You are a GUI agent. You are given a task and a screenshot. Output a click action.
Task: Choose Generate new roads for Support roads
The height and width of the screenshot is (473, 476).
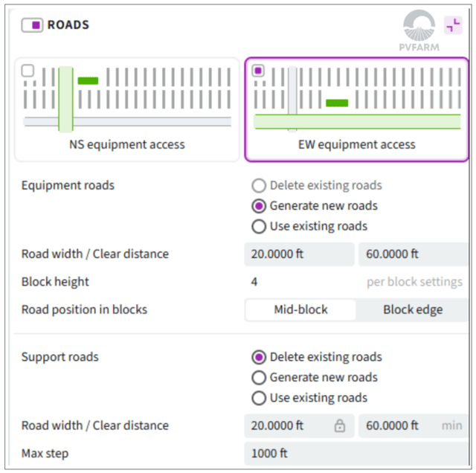pyautogui.click(x=259, y=377)
